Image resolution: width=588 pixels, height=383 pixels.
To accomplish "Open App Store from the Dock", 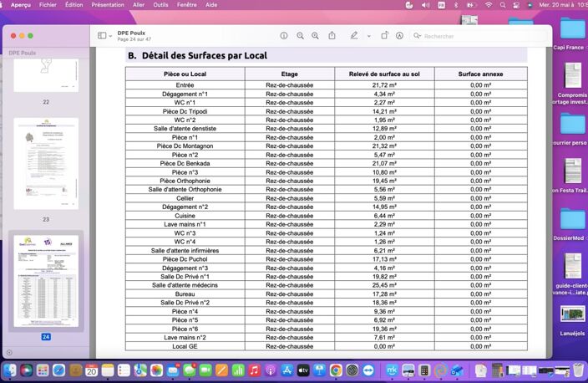I will tap(286, 370).
